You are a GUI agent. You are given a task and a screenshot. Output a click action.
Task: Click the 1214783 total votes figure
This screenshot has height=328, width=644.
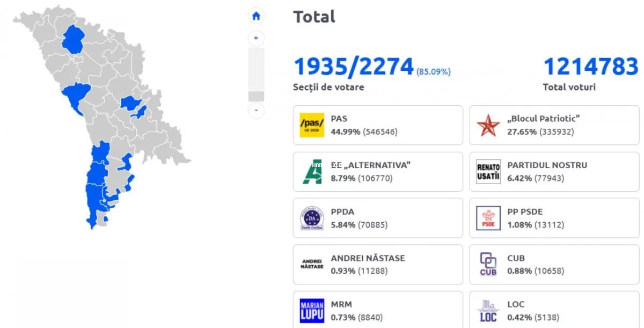(x=591, y=67)
